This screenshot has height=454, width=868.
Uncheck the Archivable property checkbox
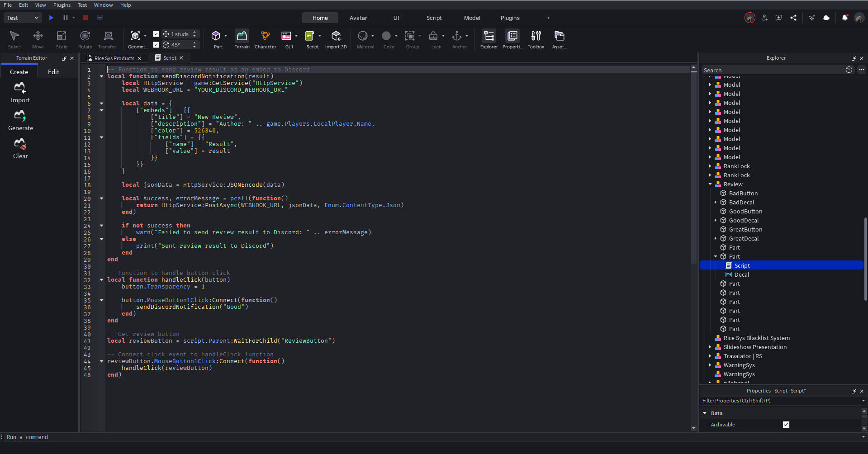click(786, 425)
